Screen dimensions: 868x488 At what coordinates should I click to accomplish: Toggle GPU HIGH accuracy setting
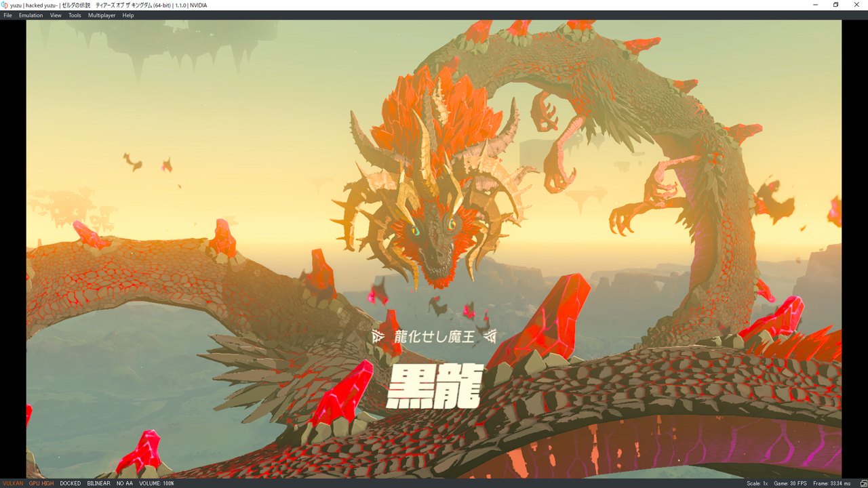click(x=41, y=483)
